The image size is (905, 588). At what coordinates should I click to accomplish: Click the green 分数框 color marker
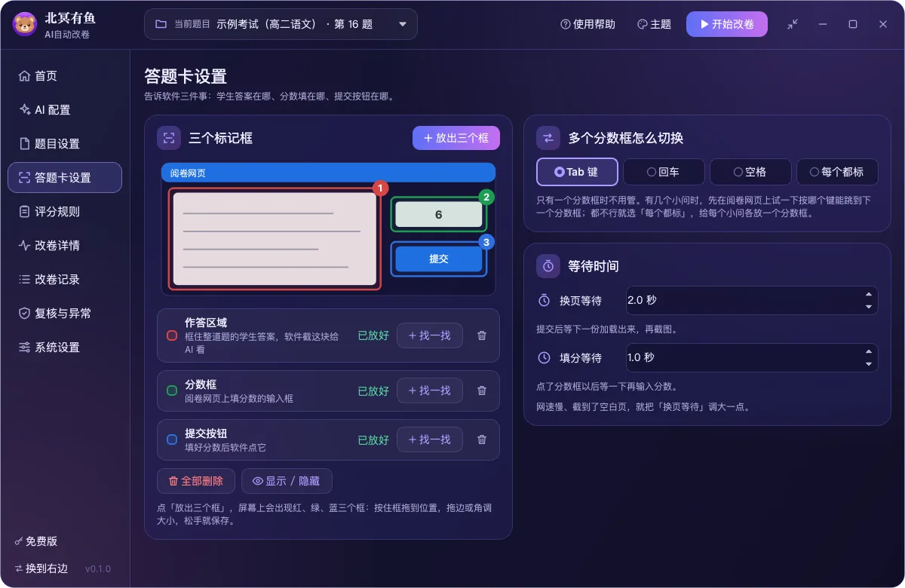point(172,390)
